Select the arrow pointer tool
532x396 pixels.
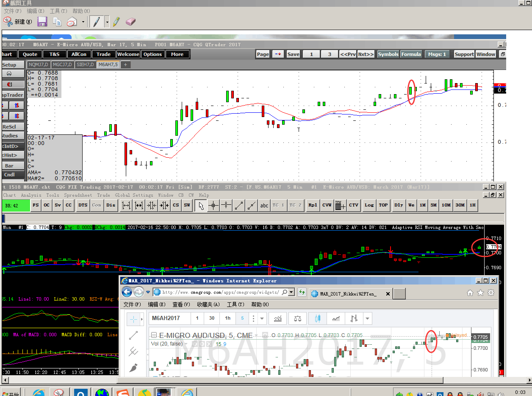(x=201, y=205)
